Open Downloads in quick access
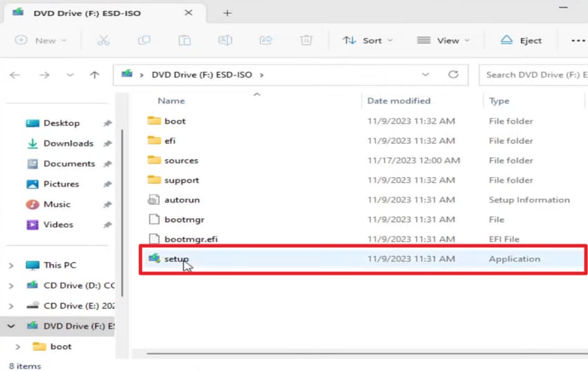588x371 pixels. 68,143
